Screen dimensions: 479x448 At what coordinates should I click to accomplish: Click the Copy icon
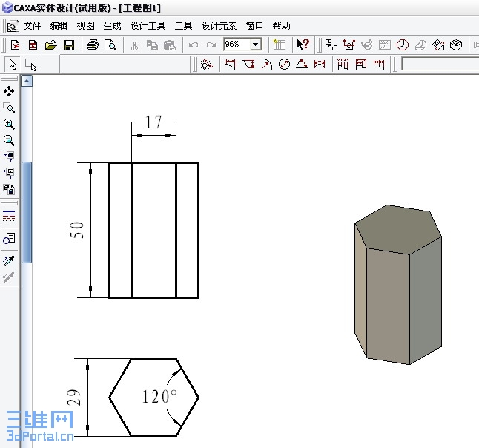tap(152, 45)
